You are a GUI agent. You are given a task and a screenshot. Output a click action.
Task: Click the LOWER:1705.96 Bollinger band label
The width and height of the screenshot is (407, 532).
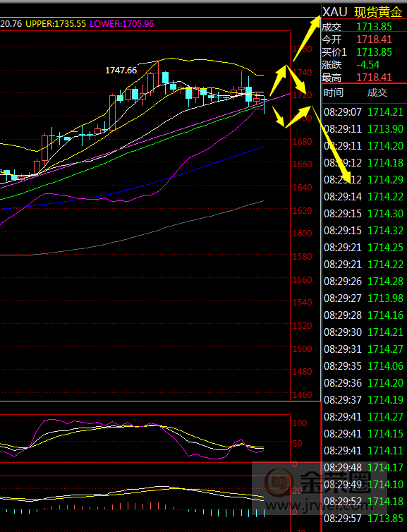point(122,24)
